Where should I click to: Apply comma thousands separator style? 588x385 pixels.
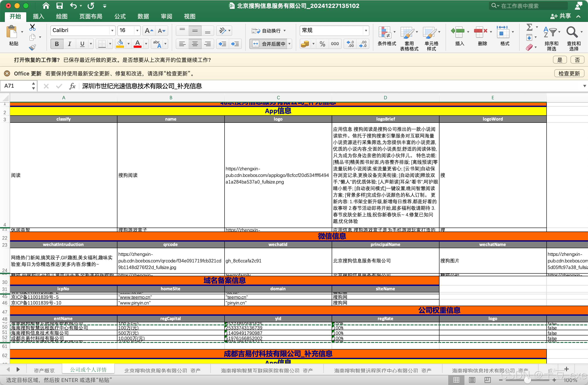(x=335, y=44)
